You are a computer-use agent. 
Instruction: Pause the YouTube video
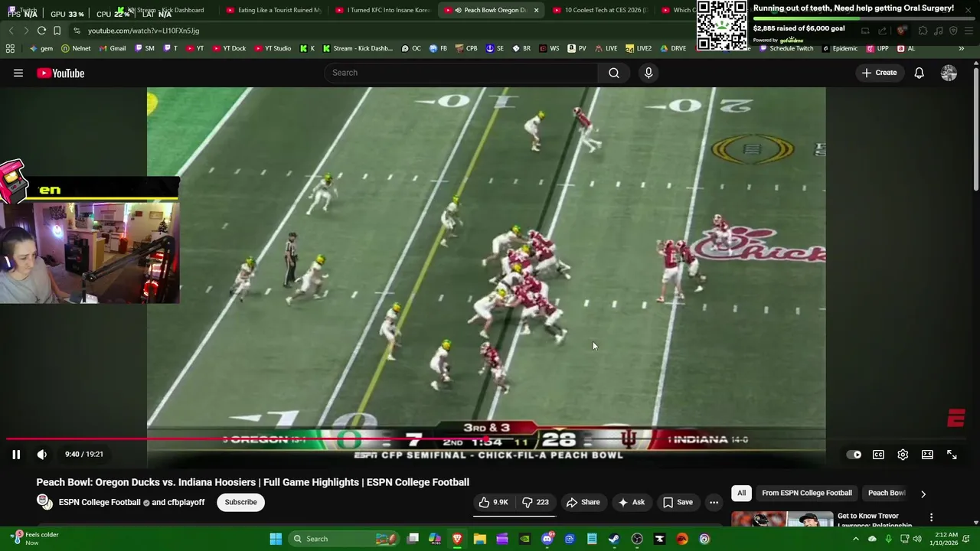point(16,455)
